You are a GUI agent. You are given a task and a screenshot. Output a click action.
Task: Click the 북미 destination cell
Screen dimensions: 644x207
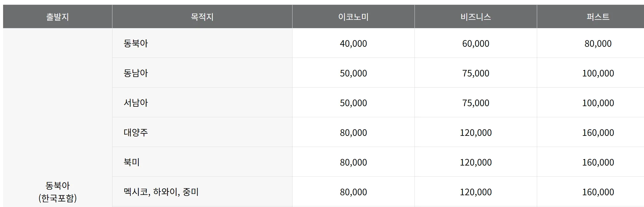coord(132,162)
